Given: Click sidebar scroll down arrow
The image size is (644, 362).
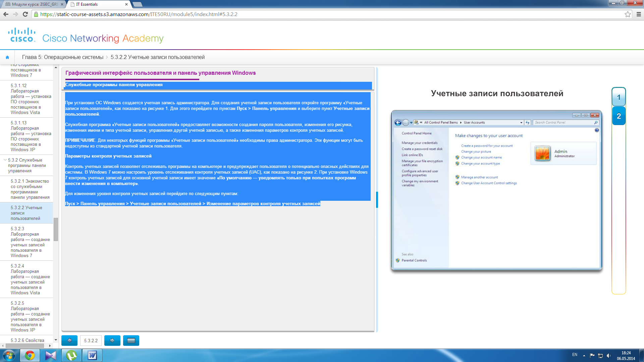Looking at the screenshot, I should point(56,340).
